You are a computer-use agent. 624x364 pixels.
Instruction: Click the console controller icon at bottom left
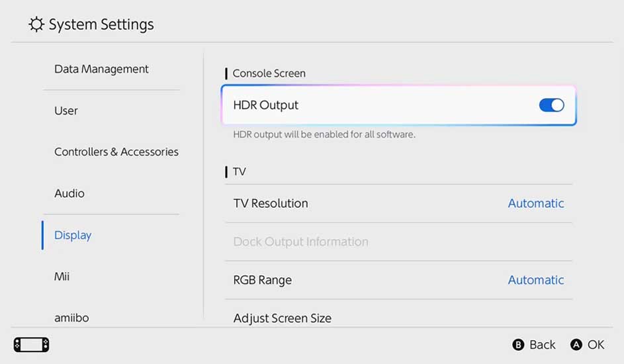click(x=31, y=345)
